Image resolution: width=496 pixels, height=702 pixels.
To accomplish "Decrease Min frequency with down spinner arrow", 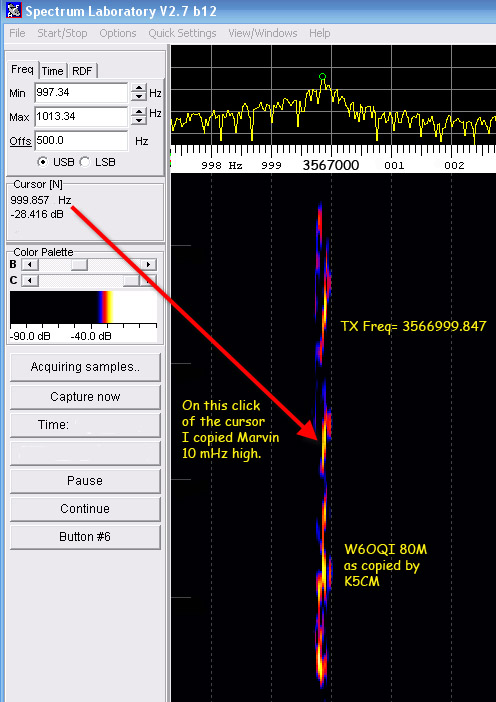I will [139, 97].
